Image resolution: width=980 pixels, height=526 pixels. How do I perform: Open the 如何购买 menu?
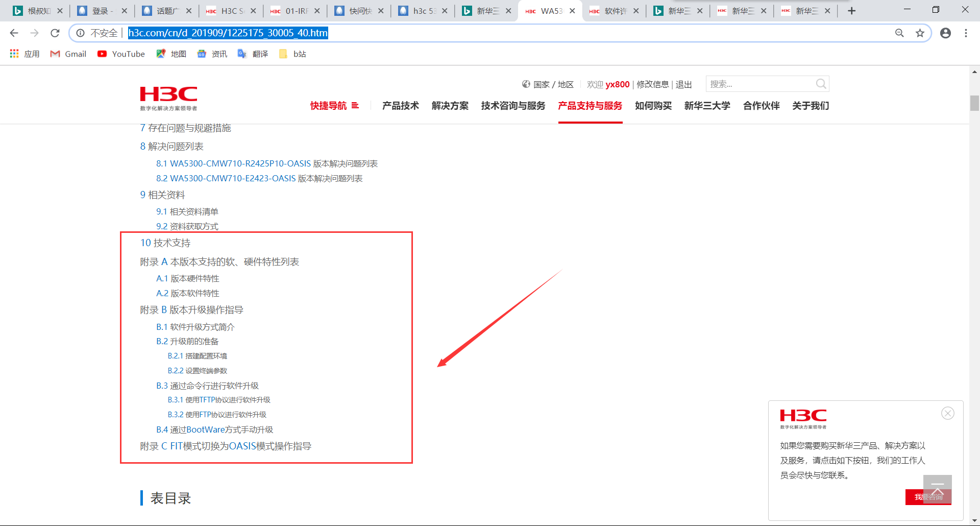pyautogui.click(x=653, y=106)
